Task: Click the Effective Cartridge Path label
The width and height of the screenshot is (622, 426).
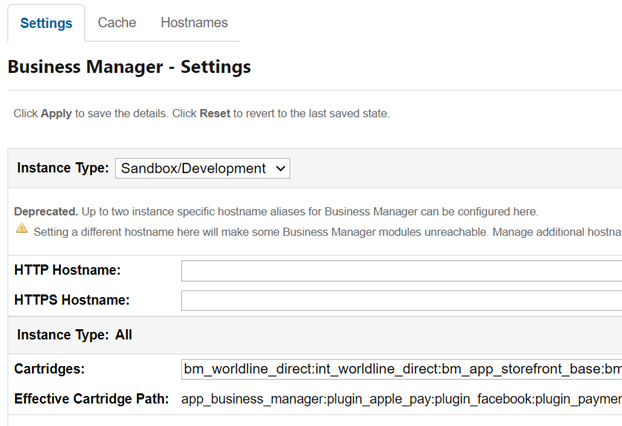Action: tap(91, 400)
